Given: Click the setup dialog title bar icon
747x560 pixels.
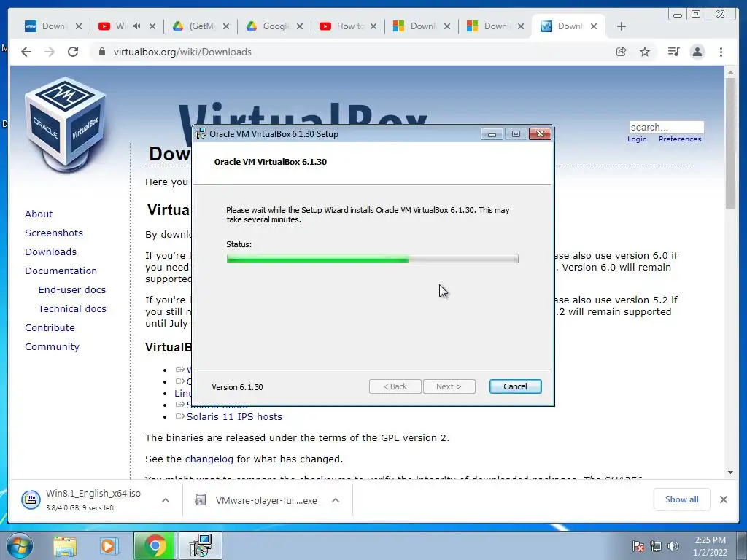Looking at the screenshot, I should [x=201, y=134].
